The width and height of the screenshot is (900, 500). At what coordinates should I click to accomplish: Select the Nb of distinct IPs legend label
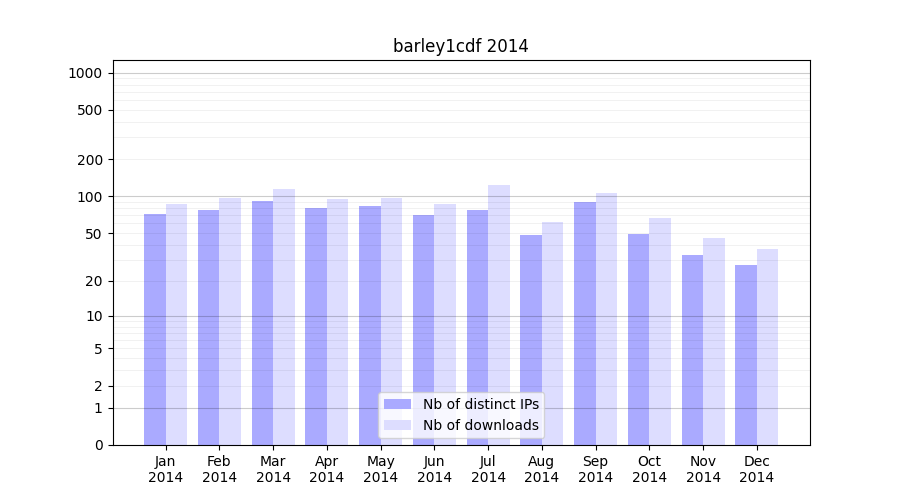480,404
